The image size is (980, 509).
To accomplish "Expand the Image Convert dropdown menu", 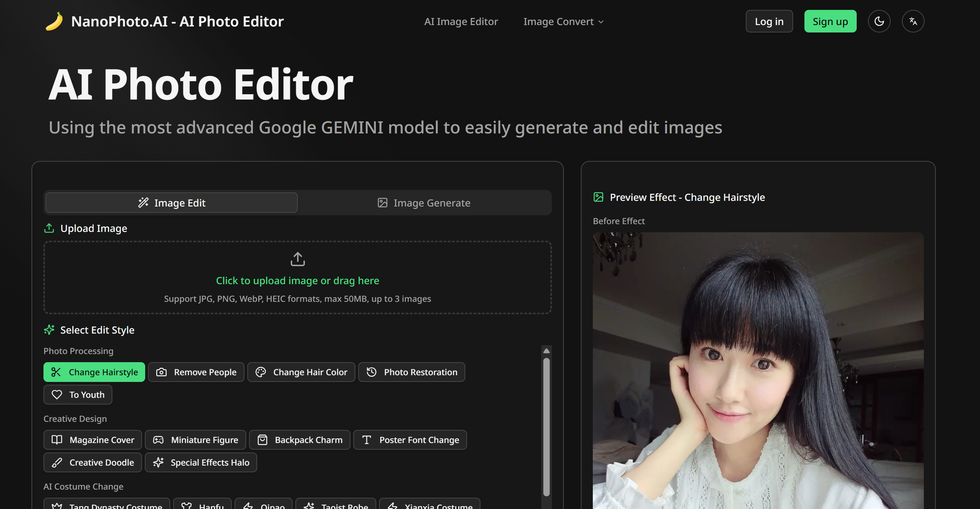I will pos(563,22).
